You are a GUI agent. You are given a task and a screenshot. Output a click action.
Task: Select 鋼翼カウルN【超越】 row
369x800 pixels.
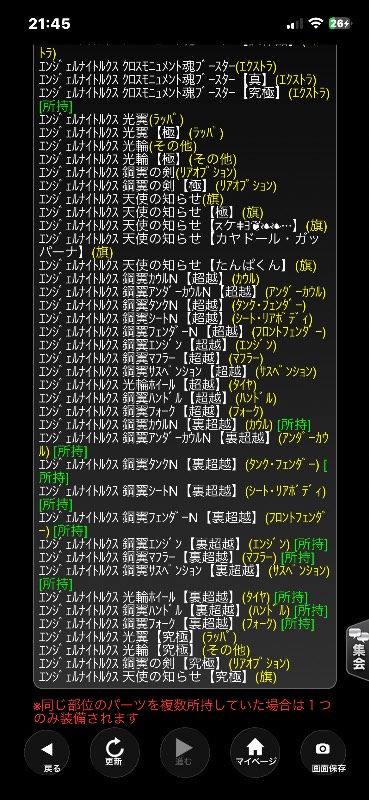149,279
